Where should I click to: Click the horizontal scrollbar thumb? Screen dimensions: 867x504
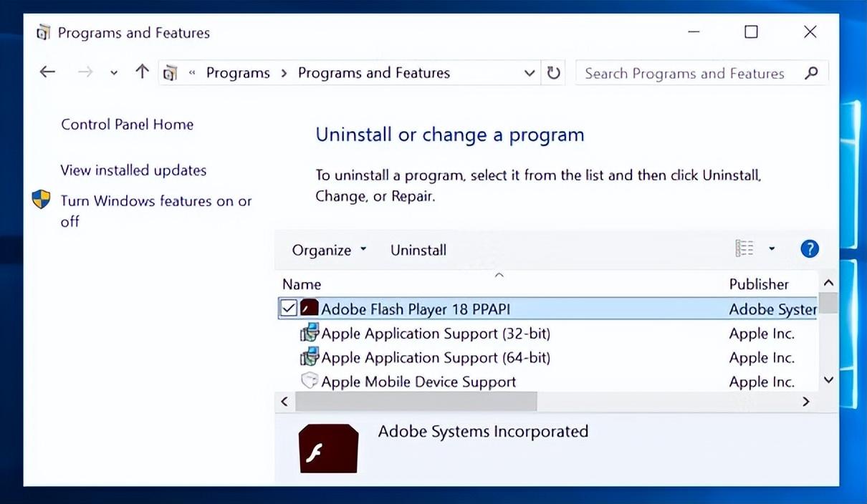[416, 402]
